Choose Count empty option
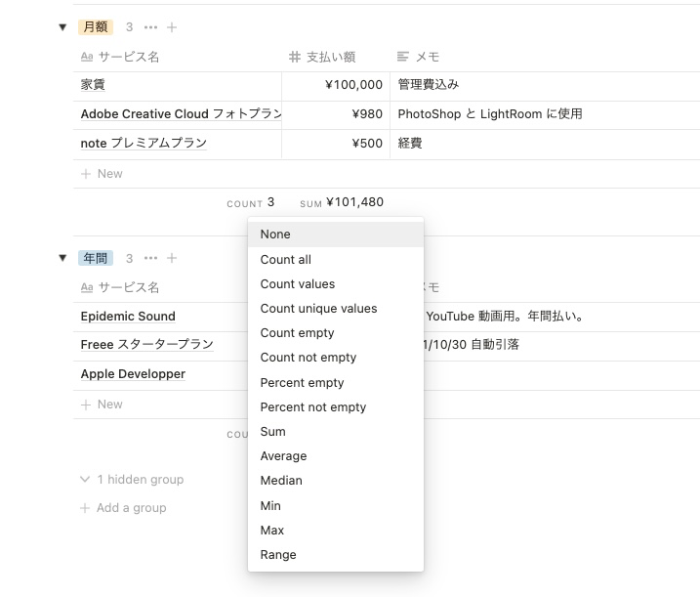700x597 pixels. coord(336,333)
